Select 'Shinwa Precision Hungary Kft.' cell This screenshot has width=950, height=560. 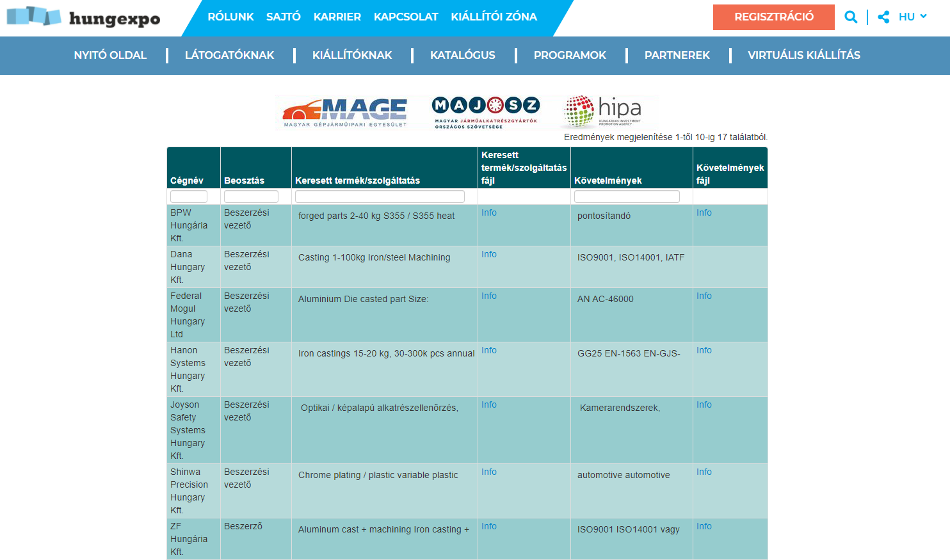coord(193,491)
